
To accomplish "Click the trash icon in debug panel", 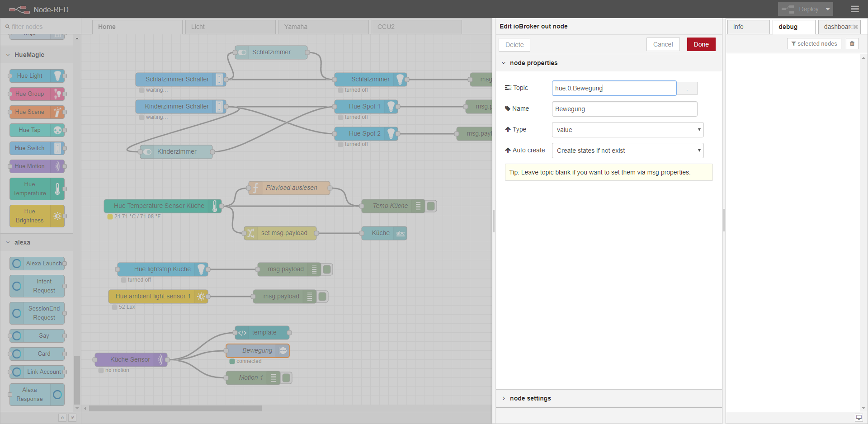I will point(852,44).
